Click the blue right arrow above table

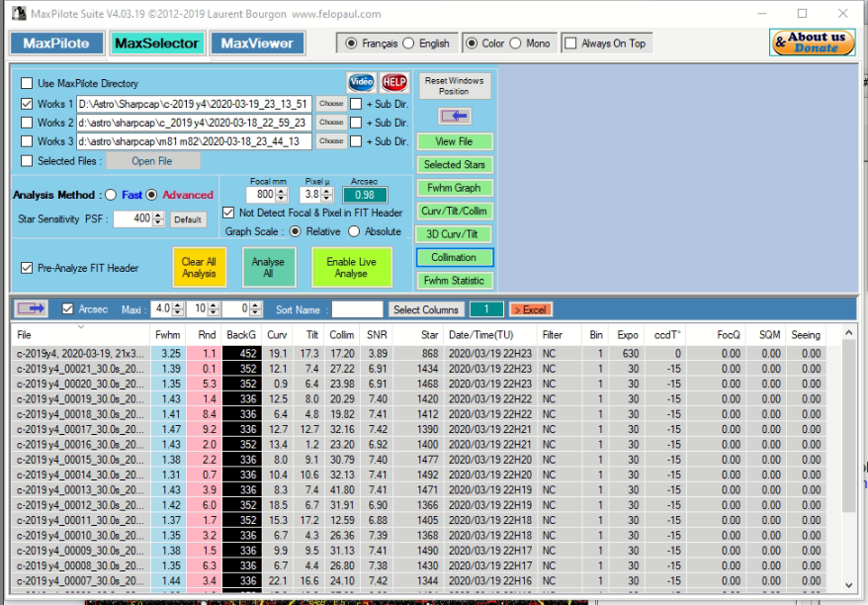click(32, 309)
